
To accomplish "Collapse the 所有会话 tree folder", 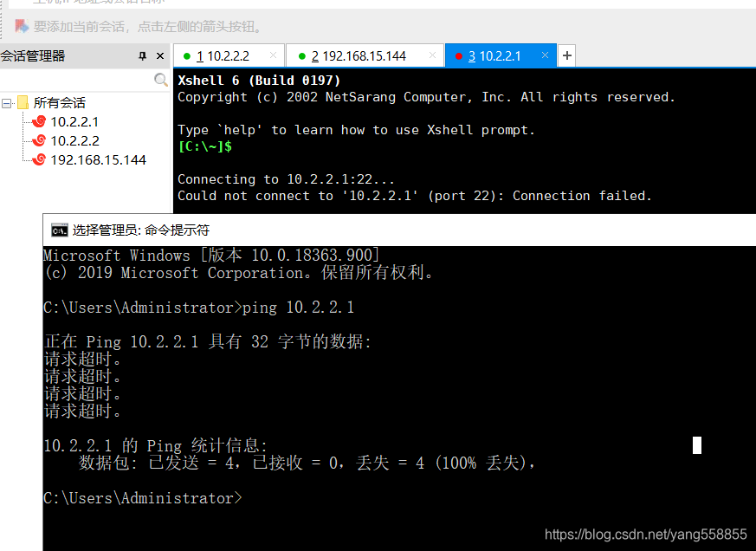I will pyautogui.click(x=6, y=103).
